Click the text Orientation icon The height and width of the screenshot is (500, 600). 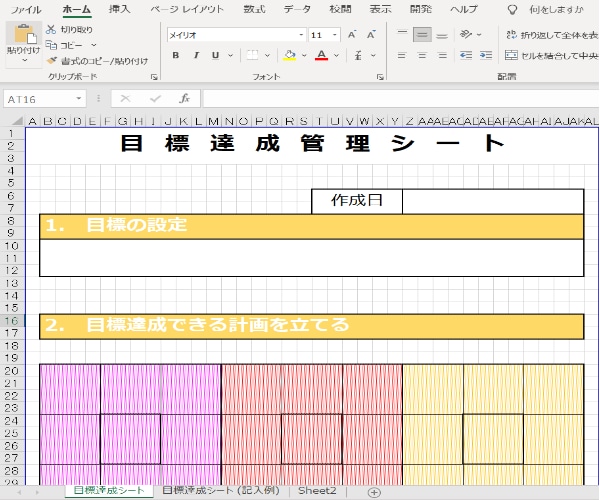(x=466, y=34)
